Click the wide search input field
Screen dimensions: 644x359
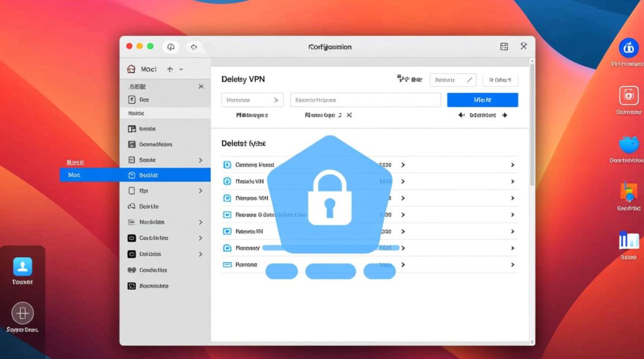coord(365,100)
